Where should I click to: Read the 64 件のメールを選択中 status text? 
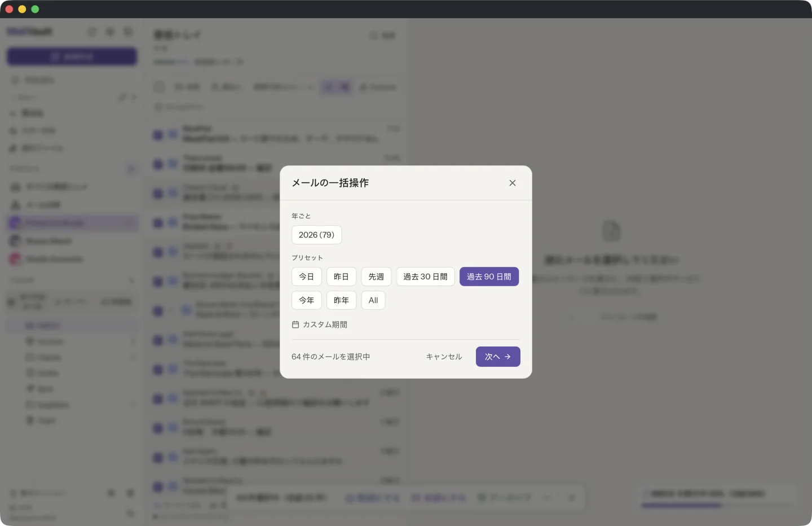330,357
